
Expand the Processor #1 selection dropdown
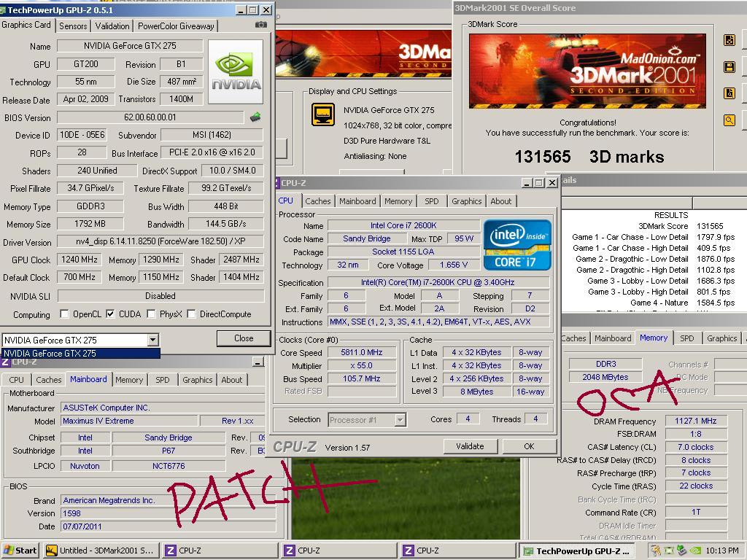click(400, 420)
